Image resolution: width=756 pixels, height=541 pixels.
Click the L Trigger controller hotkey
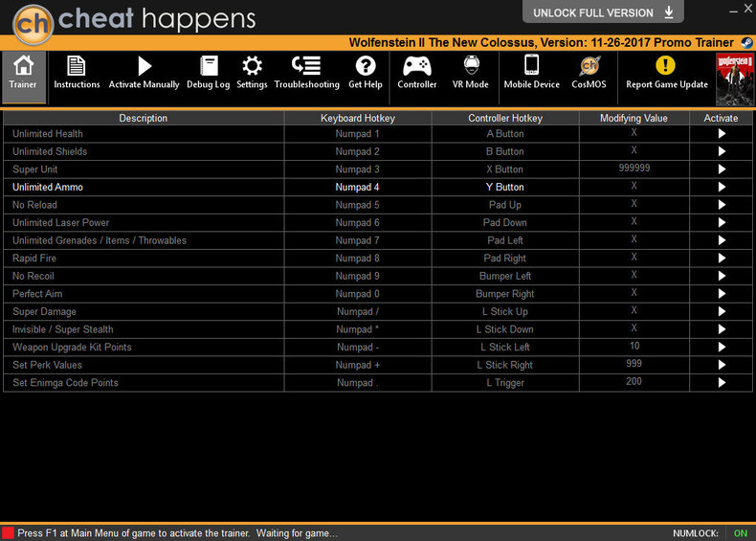pyautogui.click(x=505, y=383)
